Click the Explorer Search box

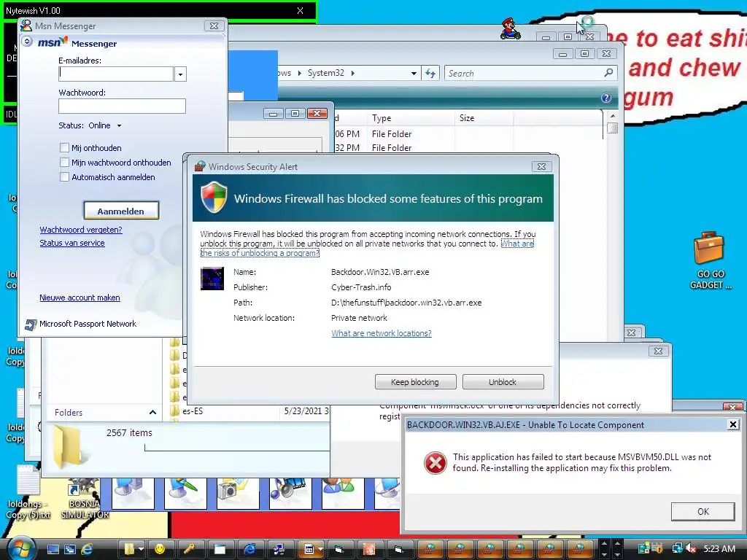pos(524,74)
